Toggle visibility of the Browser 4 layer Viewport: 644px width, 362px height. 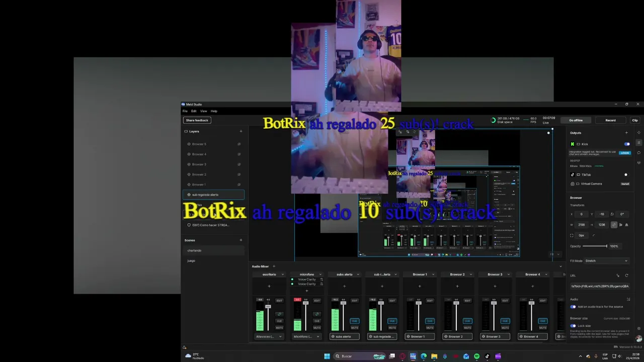[x=239, y=154]
